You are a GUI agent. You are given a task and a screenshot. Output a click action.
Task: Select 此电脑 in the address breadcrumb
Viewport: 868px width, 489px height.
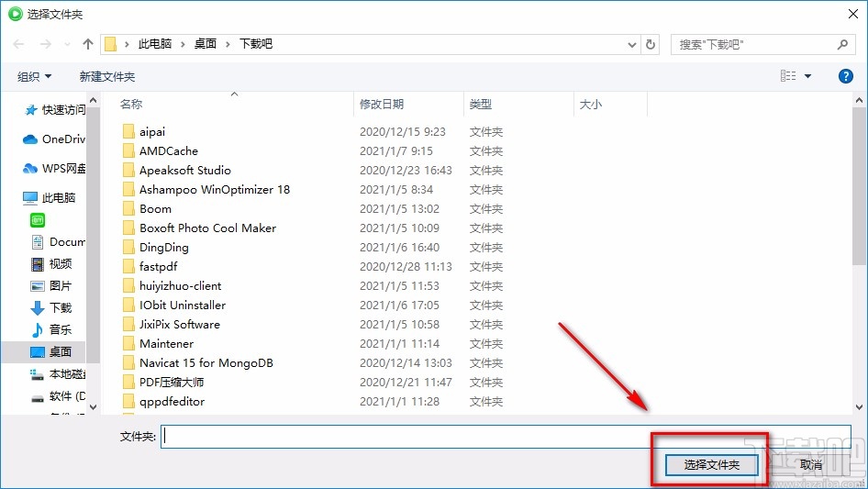click(x=155, y=44)
